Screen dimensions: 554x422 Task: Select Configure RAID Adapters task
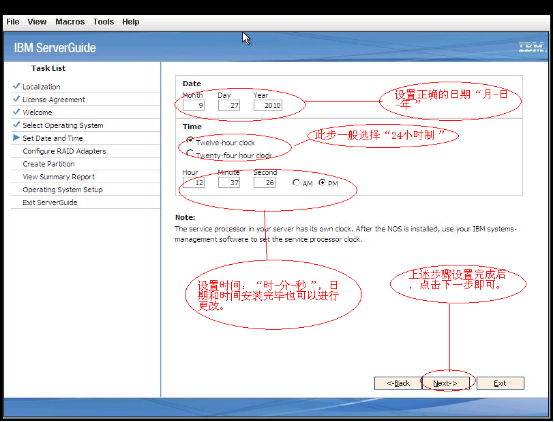coord(64,151)
